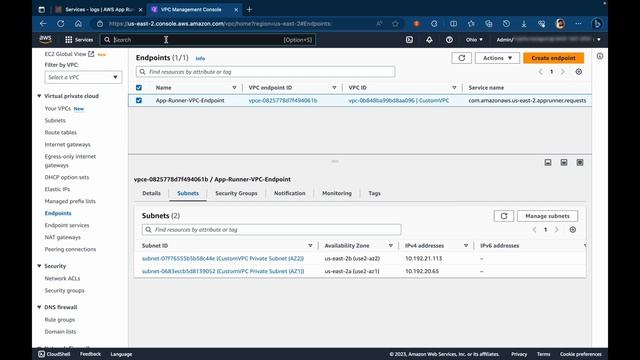Open browser history icon
This screenshot has width=640, height=360.
pos(506,24)
